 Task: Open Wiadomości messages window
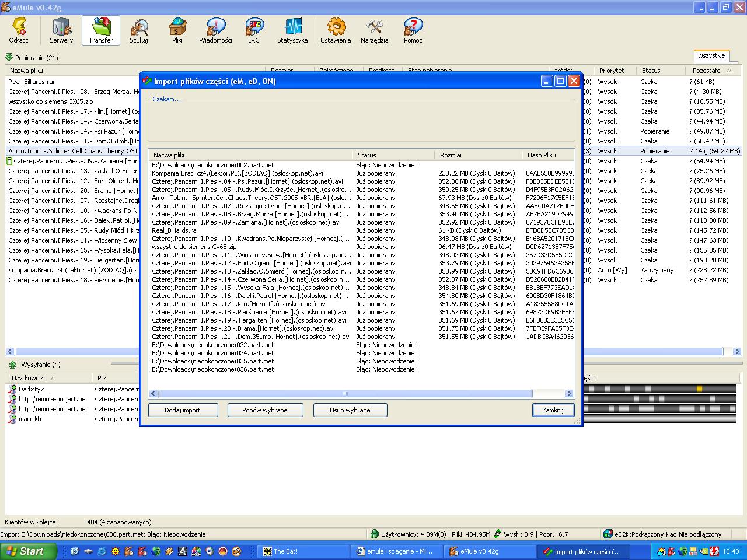coord(215,30)
